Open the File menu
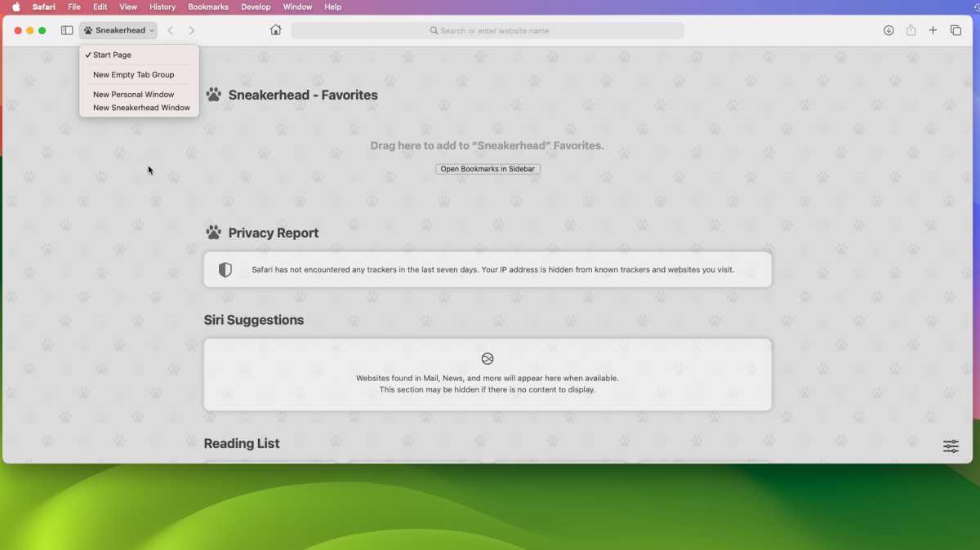Screen dimensions: 980x550 tap(74, 7)
